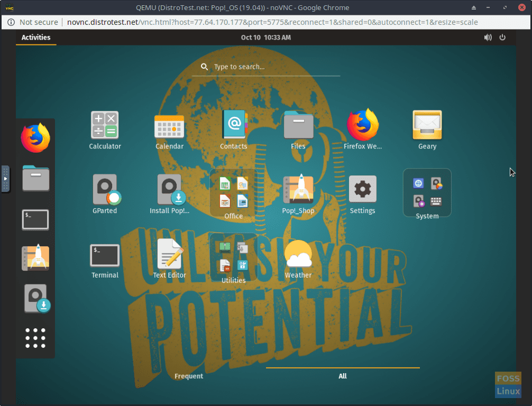Open the Weather app
Screen dimensions: 532x406
[298, 260]
